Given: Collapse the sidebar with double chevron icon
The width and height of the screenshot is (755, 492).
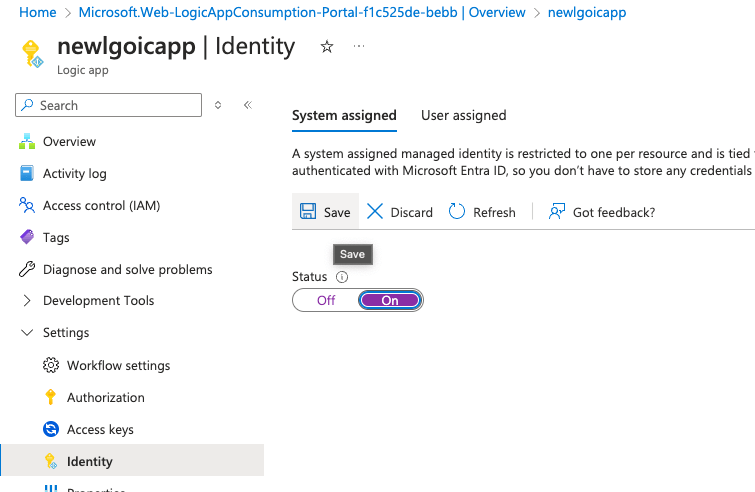Looking at the screenshot, I should pyautogui.click(x=248, y=105).
